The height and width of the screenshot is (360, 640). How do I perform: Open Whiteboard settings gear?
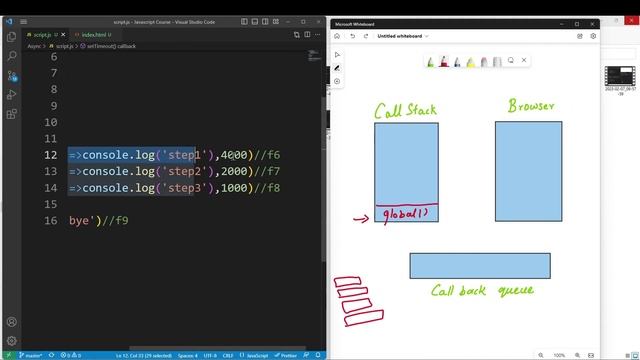click(x=593, y=36)
